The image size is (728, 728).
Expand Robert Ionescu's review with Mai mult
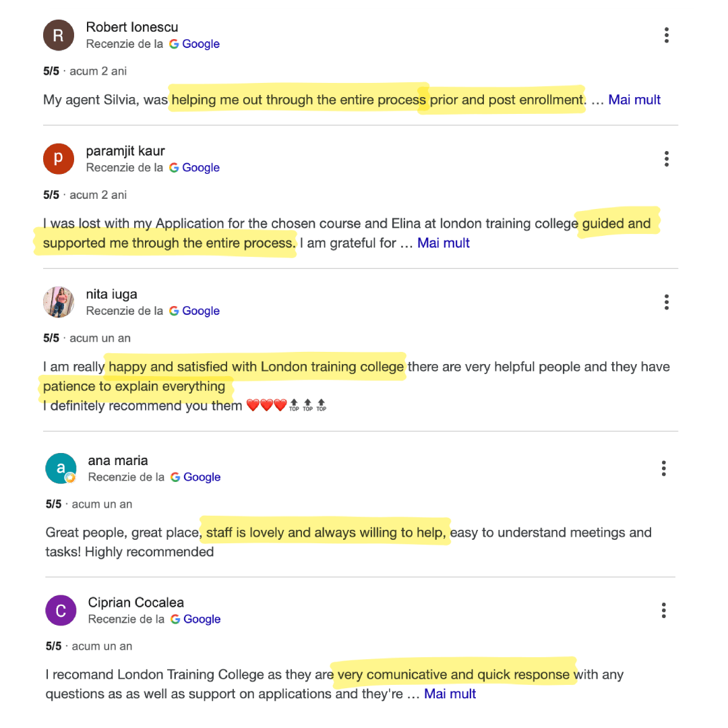point(634,100)
